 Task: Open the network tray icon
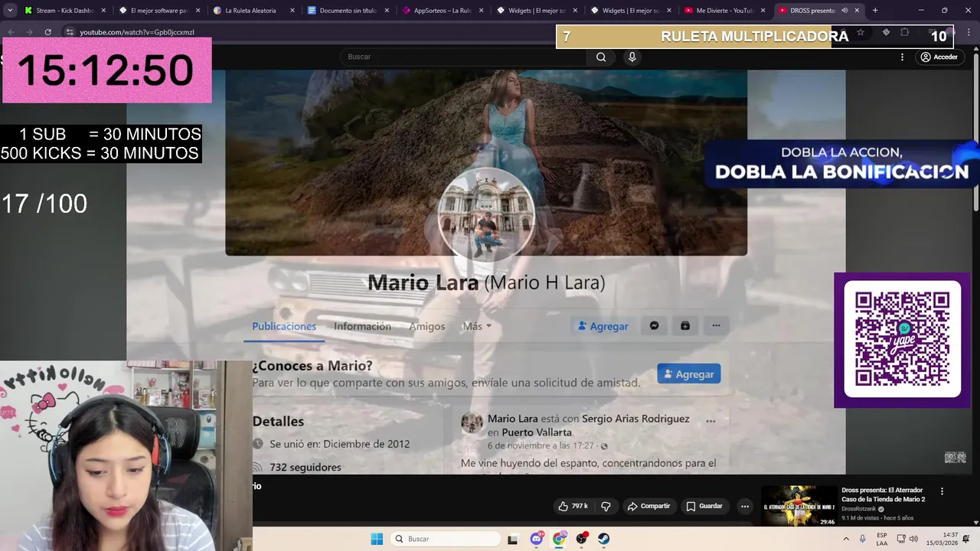900,539
